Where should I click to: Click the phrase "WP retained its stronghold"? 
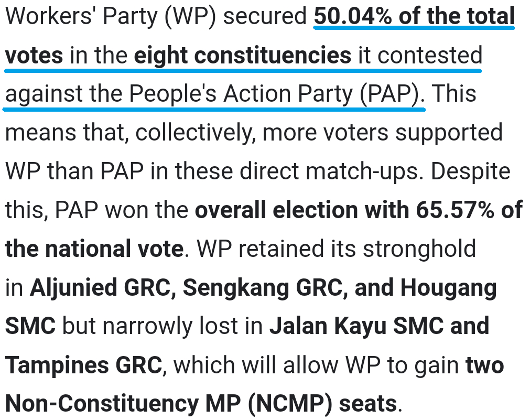point(337,249)
